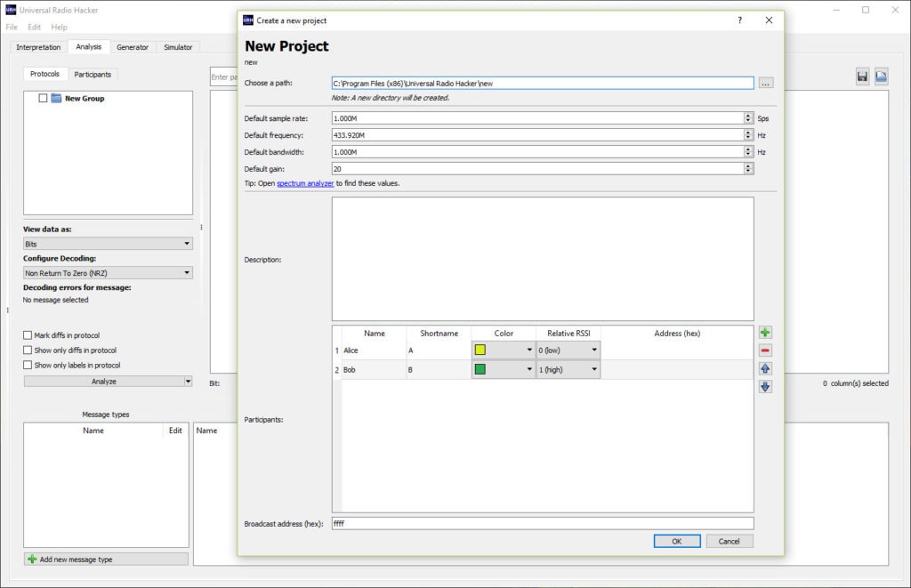Screen dimensions: 911x588
Task: Click the Address (hex) column header
Action: pyautogui.click(x=677, y=334)
